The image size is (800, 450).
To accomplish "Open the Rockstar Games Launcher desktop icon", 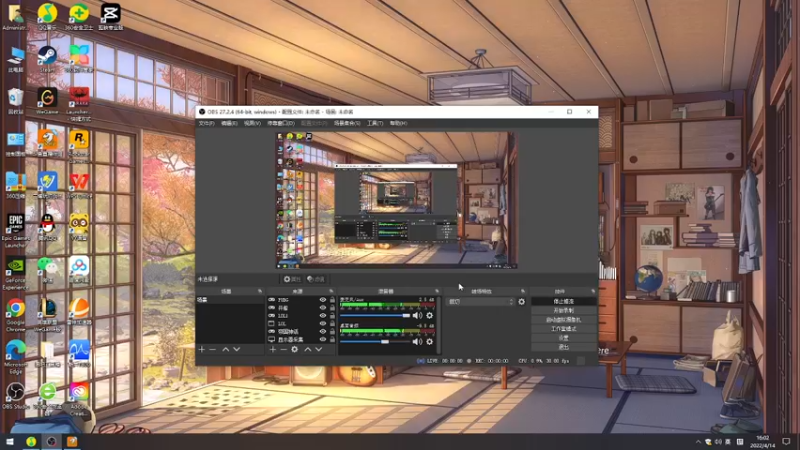I will [x=79, y=146].
